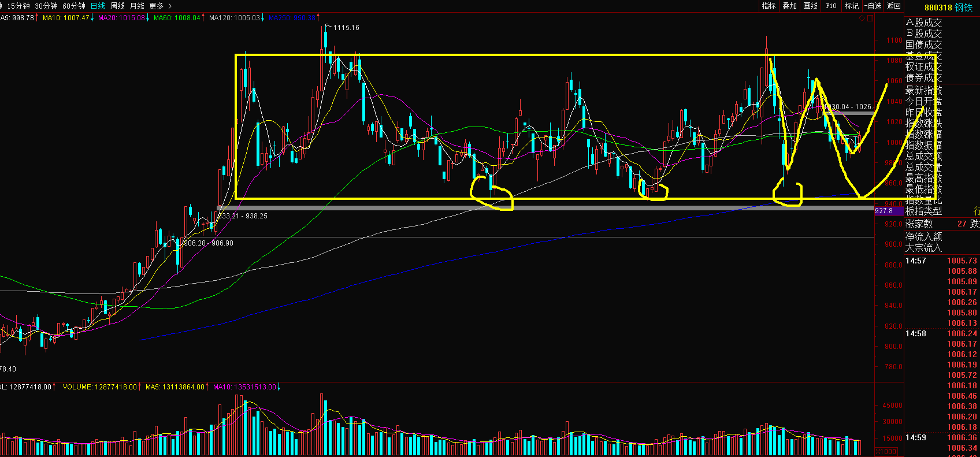Click the magenta MA20 indicator label

(121, 18)
